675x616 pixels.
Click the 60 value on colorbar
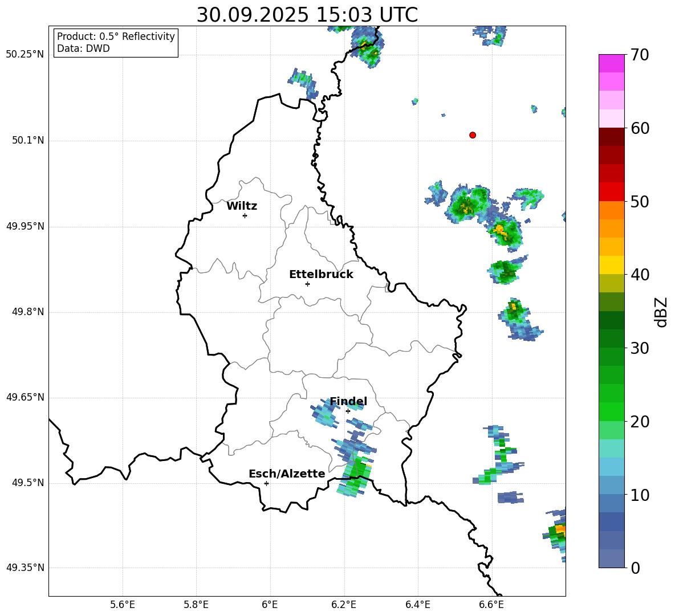click(x=640, y=128)
